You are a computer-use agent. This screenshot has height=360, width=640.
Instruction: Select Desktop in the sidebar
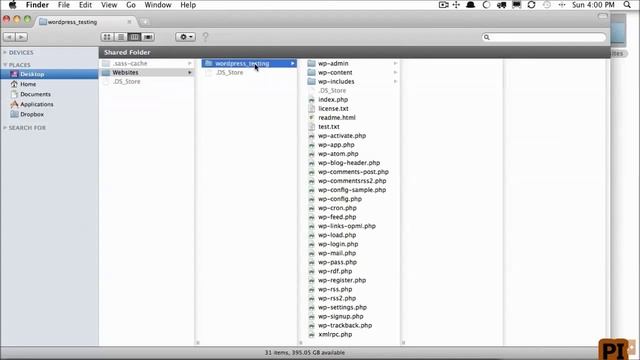point(49,74)
